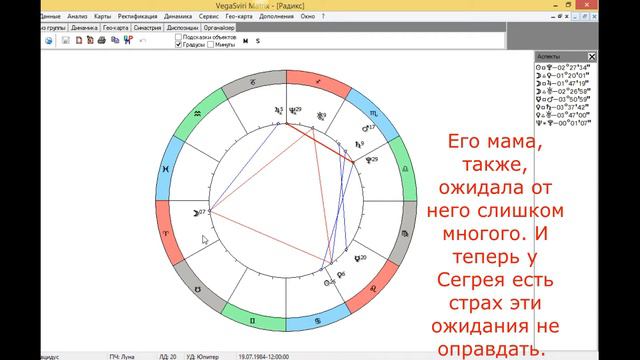
Task: Click the Jupiter glyph at top of chart
Action: 278,110
